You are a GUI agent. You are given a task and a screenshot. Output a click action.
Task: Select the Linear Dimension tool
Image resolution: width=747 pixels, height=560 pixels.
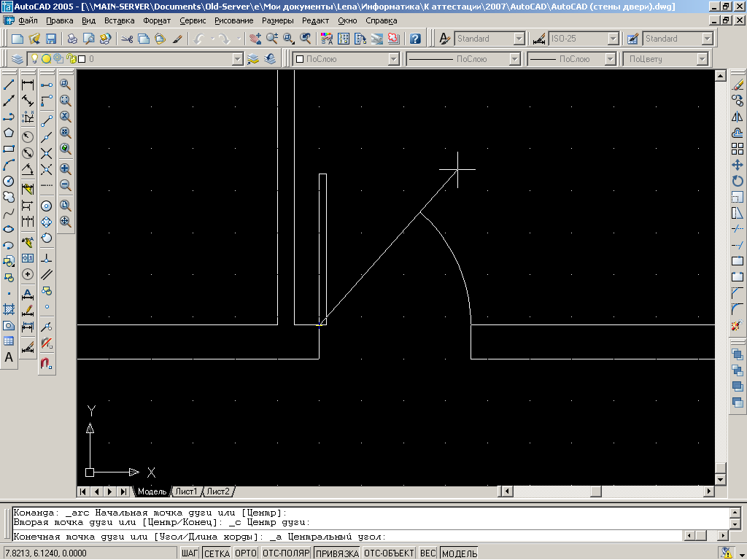[x=28, y=85]
